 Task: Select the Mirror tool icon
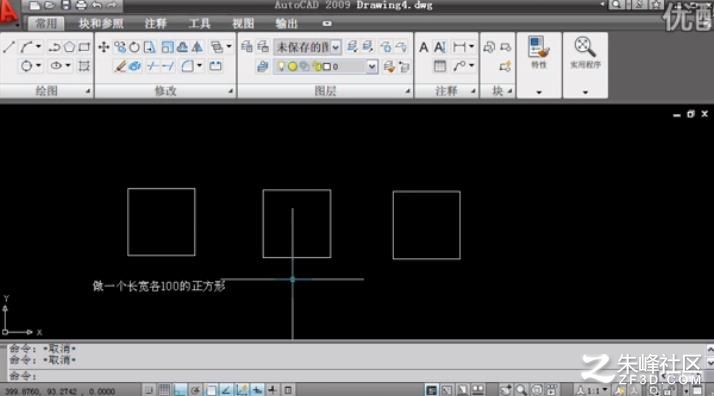tap(197, 47)
